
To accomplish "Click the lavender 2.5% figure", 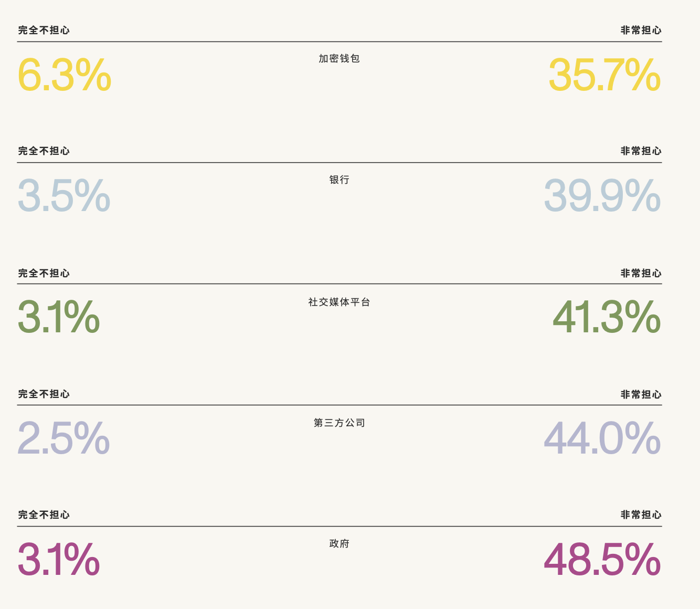I will tap(63, 437).
